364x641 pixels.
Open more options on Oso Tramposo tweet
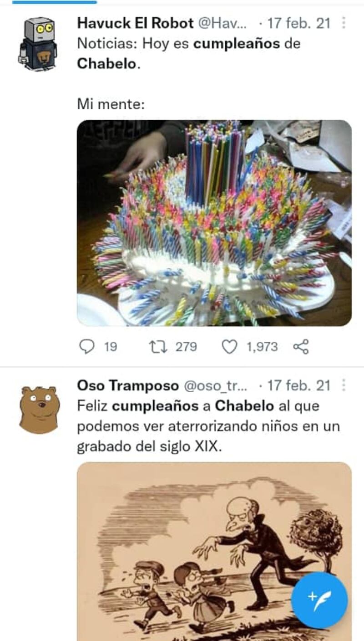344,385
